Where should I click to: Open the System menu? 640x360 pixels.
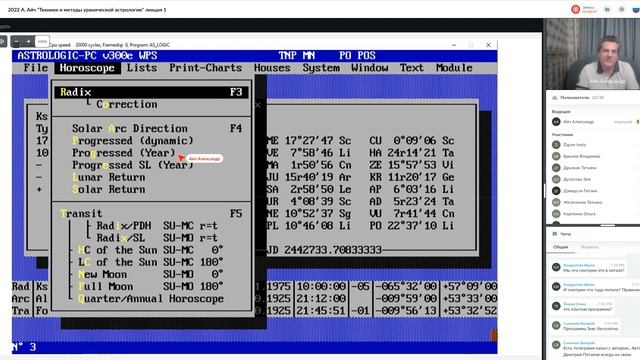pyautogui.click(x=321, y=68)
